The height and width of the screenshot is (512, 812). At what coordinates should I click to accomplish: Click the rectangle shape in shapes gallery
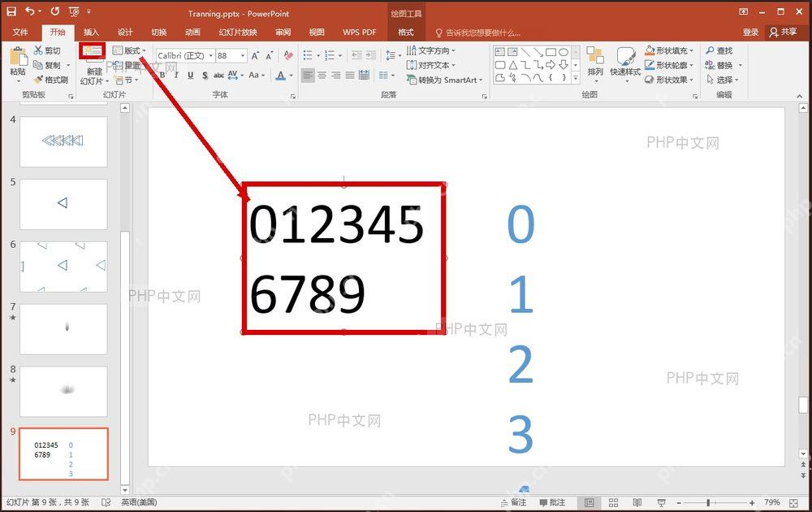click(551, 52)
